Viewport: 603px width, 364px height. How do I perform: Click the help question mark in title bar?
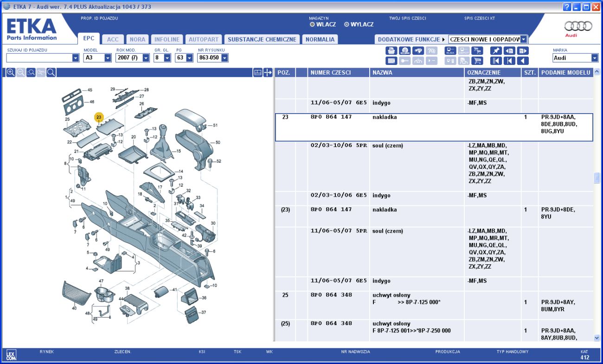[567, 7]
